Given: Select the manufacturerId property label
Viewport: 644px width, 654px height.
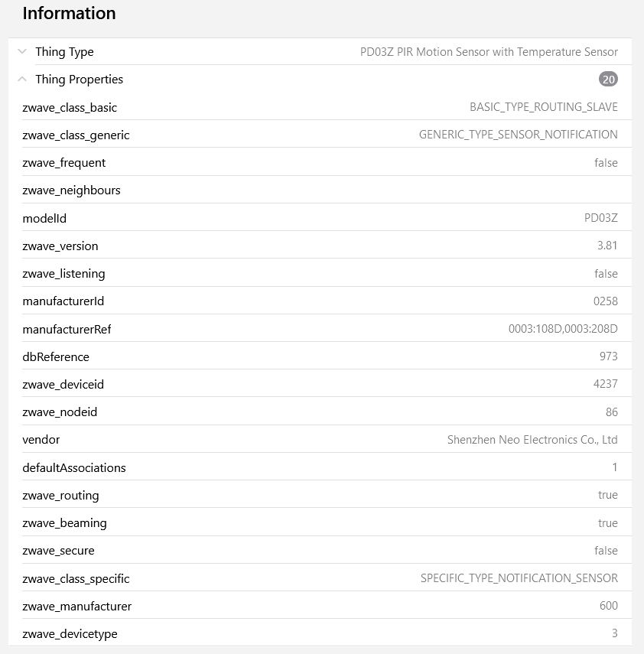Looking at the screenshot, I should (x=63, y=301).
